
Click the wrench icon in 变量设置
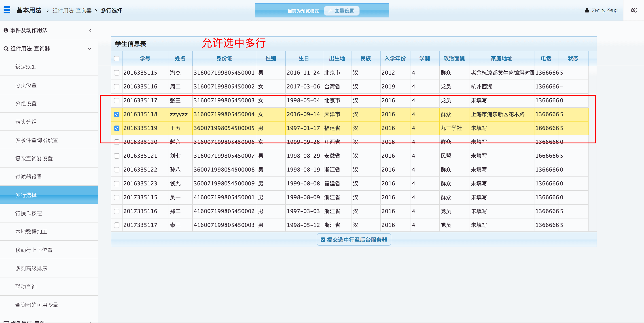coord(330,11)
